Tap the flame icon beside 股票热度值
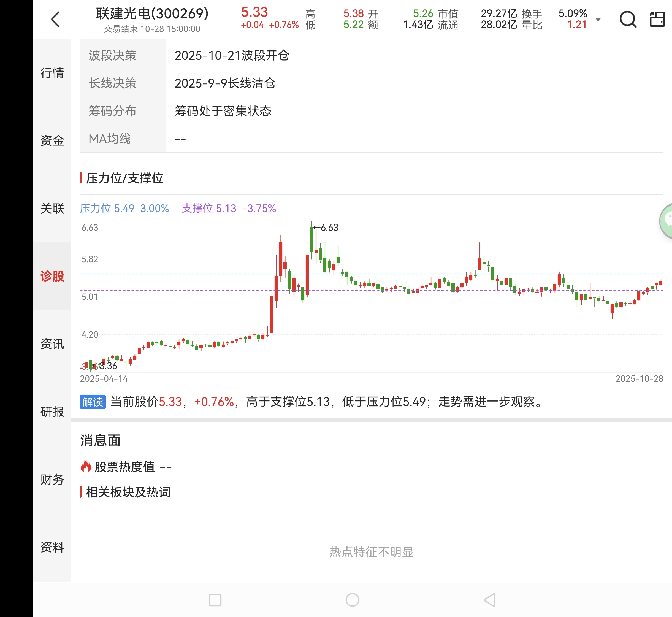This screenshot has height=617, width=672. pyautogui.click(x=86, y=466)
